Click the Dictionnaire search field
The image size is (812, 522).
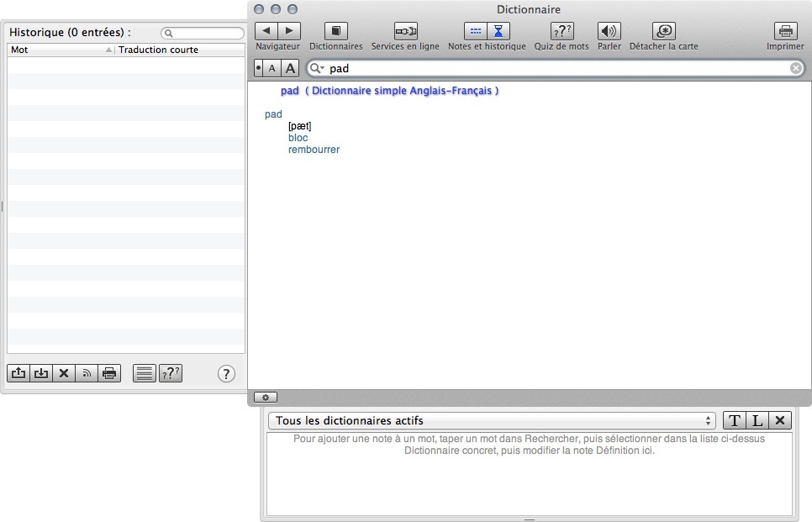coord(556,68)
